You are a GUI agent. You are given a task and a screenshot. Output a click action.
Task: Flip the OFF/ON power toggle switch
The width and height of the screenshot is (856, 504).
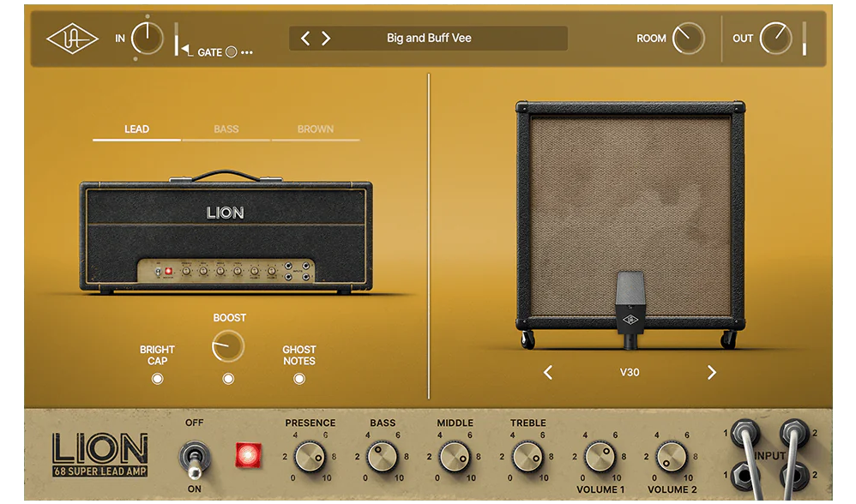pos(194,459)
